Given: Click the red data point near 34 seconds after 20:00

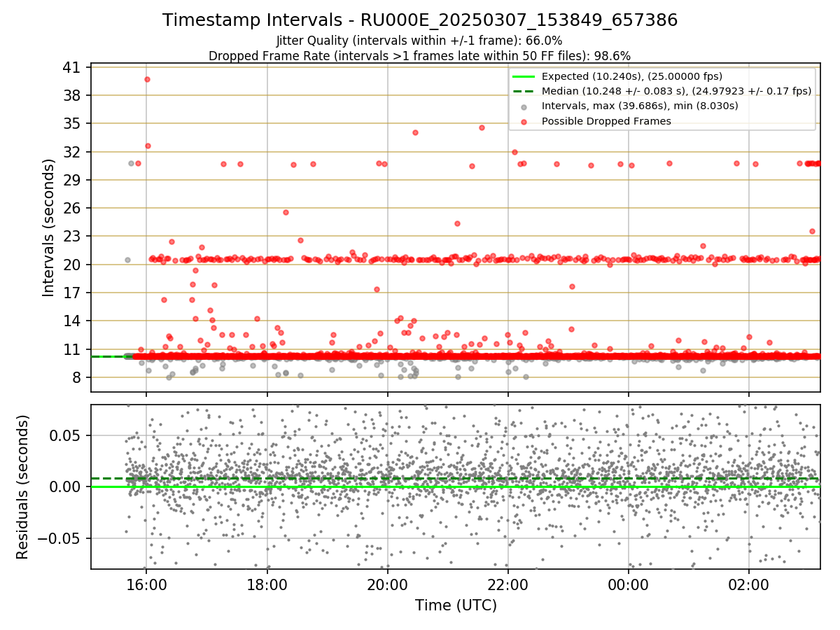Looking at the screenshot, I should point(415,132).
